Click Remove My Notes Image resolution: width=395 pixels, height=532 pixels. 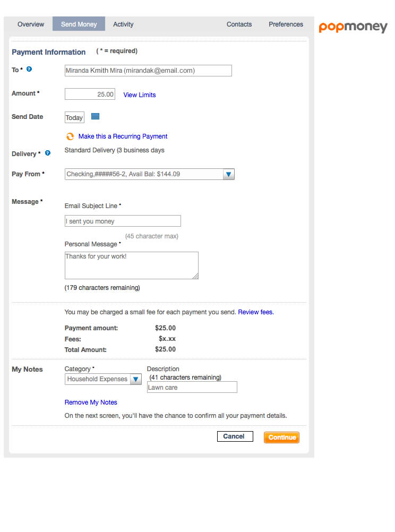[90, 402]
